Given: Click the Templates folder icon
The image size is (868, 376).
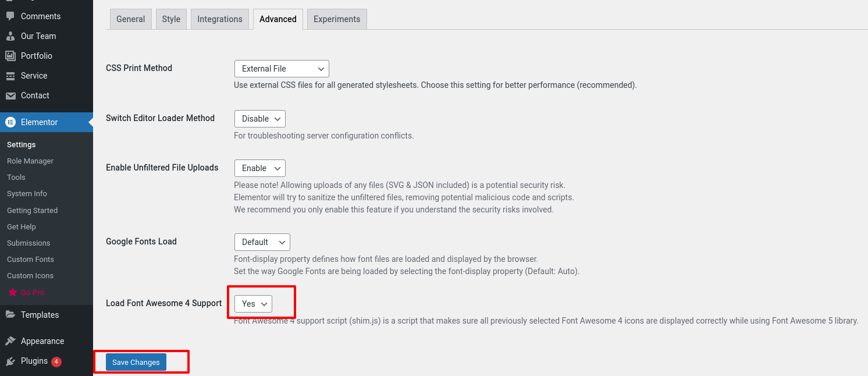Looking at the screenshot, I should click(x=10, y=315).
